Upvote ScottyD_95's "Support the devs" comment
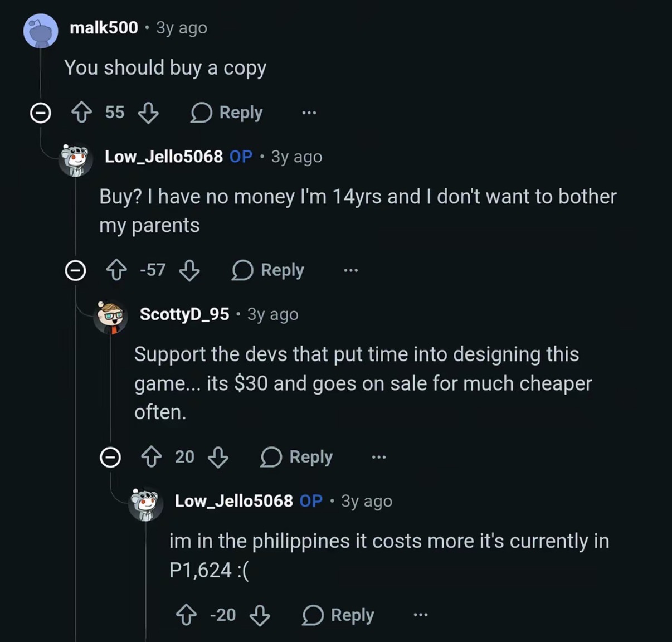Screen dimensions: 672x642 coord(152,457)
